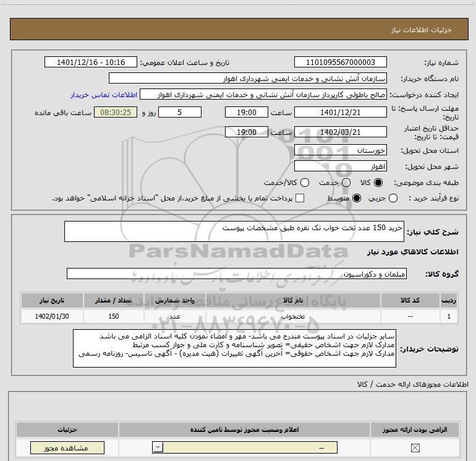Click the تاریخ نیاز column header
This screenshot has width=476, height=461.
(x=52, y=300)
